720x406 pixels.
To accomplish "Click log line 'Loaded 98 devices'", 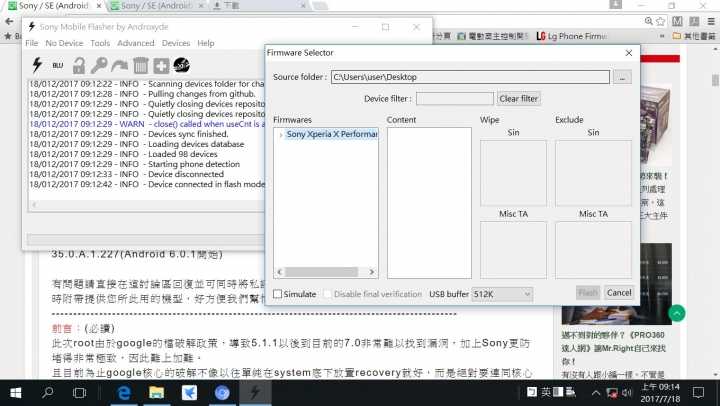I will 123,154.
